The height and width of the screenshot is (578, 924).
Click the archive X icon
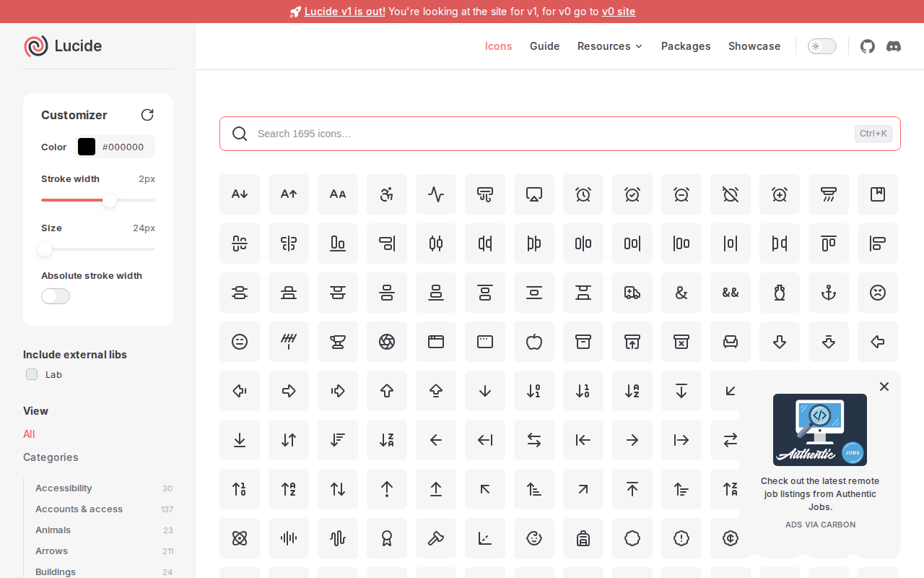tap(681, 342)
